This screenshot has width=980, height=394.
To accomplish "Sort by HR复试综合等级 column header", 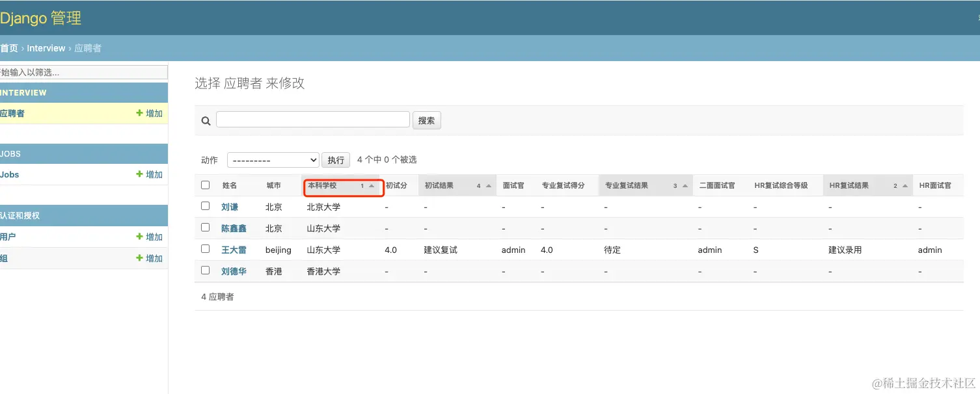I will tap(781, 185).
